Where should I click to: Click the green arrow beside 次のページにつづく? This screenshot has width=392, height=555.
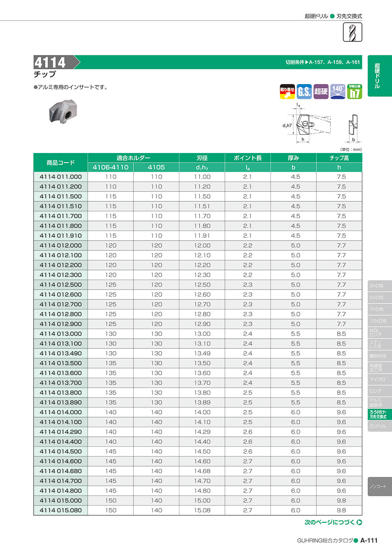[x=359, y=523]
